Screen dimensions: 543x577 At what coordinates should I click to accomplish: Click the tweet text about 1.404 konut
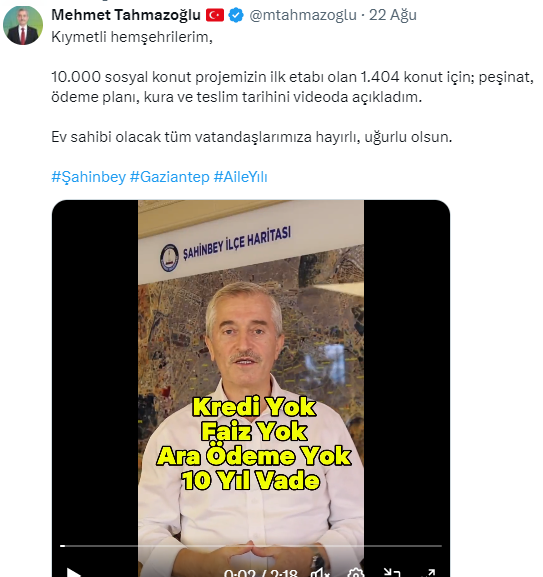pyautogui.click(x=292, y=87)
